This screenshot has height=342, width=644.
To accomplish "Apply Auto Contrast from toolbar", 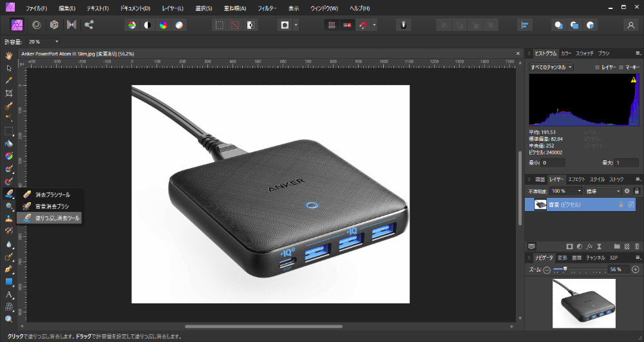I will coord(147,25).
